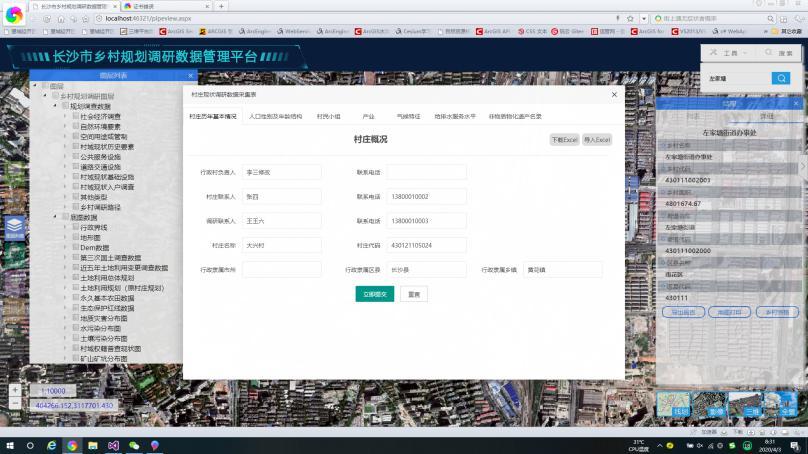Open Cortana search circle on taskbar
Image resolution: width=808 pixels, height=454 pixels.
[x=30, y=445]
